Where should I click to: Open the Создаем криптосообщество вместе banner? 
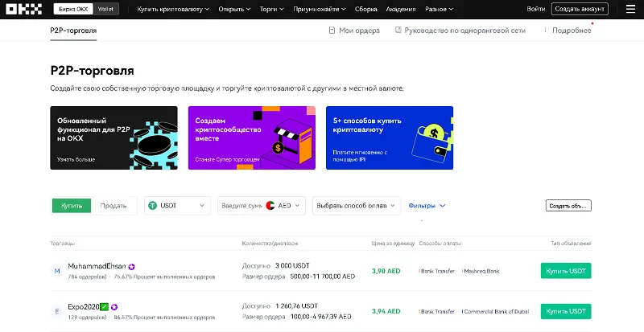click(252, 138)
